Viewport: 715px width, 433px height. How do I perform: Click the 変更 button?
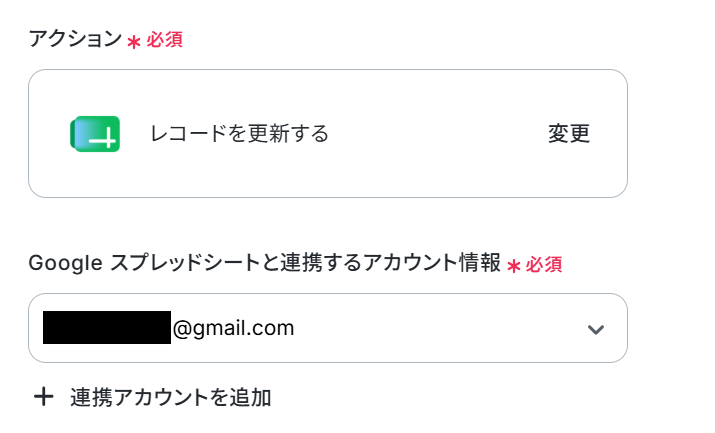click(569, 134)
